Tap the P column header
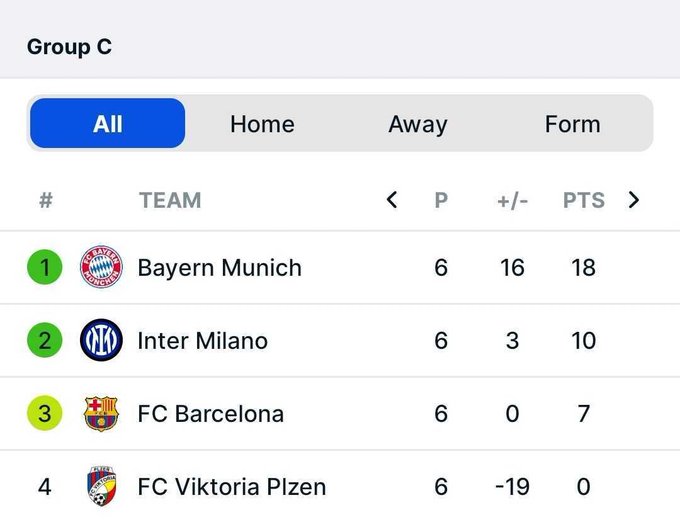680x522 pixels. click(441, 200)
